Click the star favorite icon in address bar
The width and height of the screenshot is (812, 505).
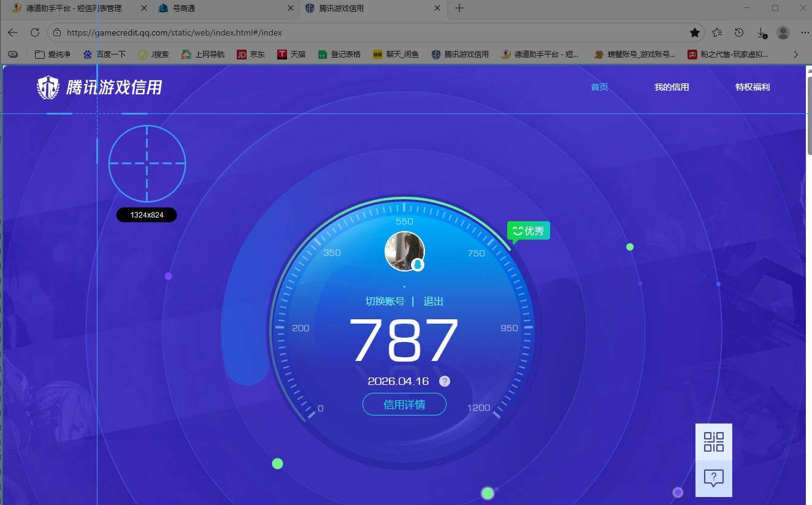tap(694, 32)
